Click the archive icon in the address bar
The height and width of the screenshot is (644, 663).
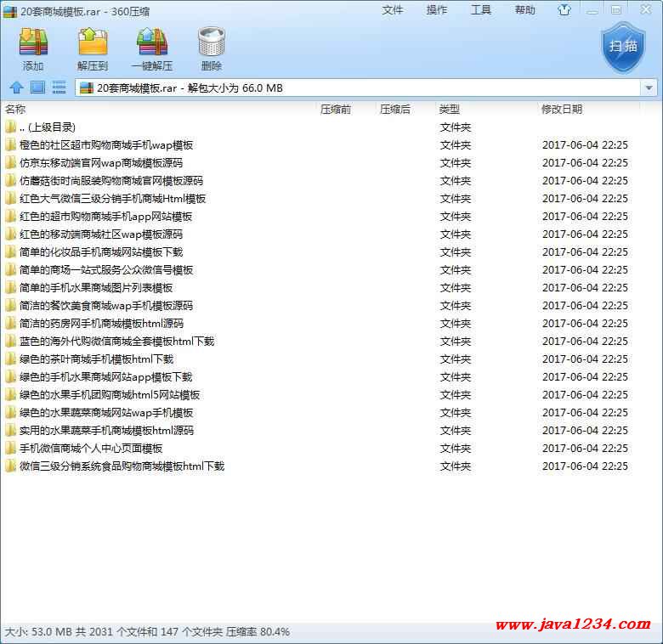[86, 88]
